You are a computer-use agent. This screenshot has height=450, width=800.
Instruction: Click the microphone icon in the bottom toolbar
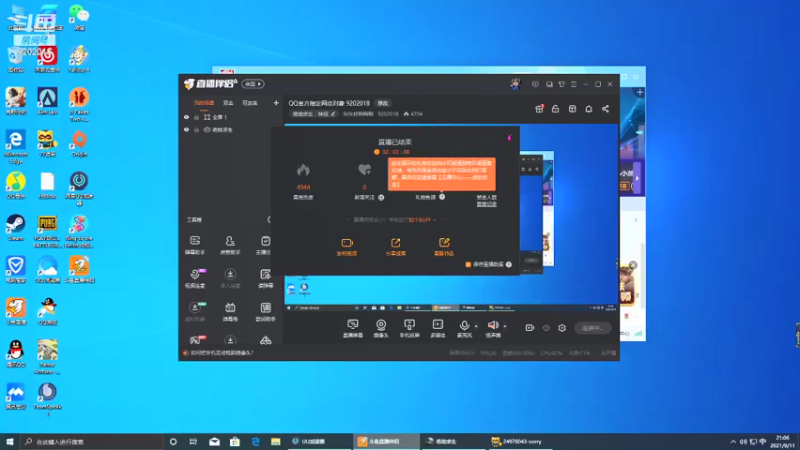[464, 326]
